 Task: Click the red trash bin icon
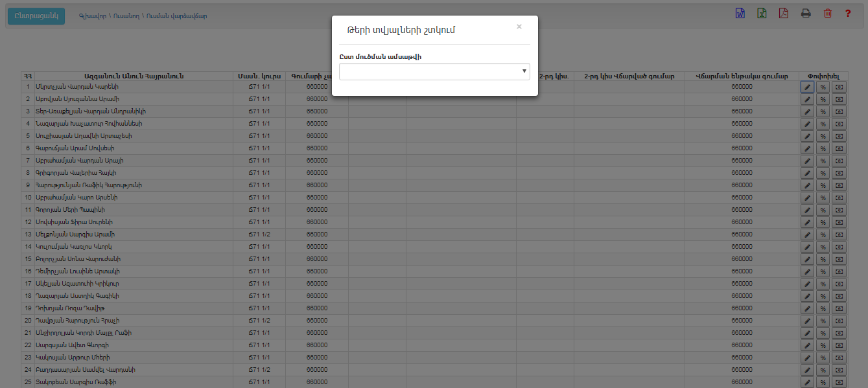coord(827,14)
